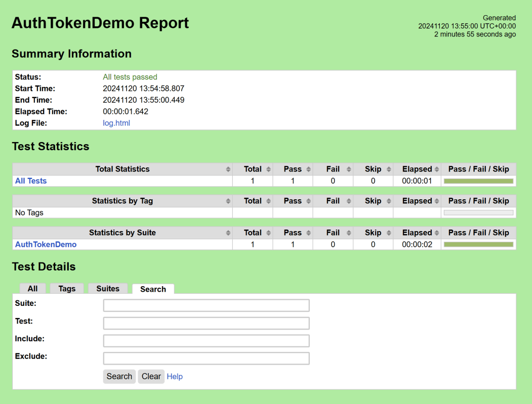Open the Tags tab in Test Details
The width and height of the screenshot is (532, 404).
click(x=67, y=289)
